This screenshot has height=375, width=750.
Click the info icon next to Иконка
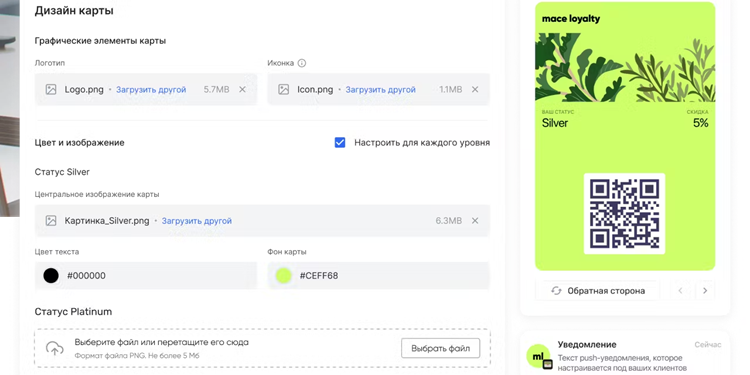point(301,63)
